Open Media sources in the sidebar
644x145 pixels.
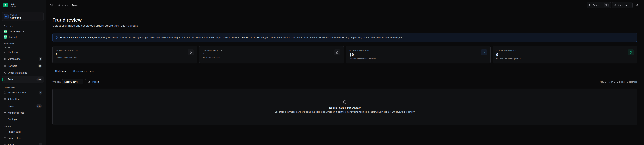point(23,113)
